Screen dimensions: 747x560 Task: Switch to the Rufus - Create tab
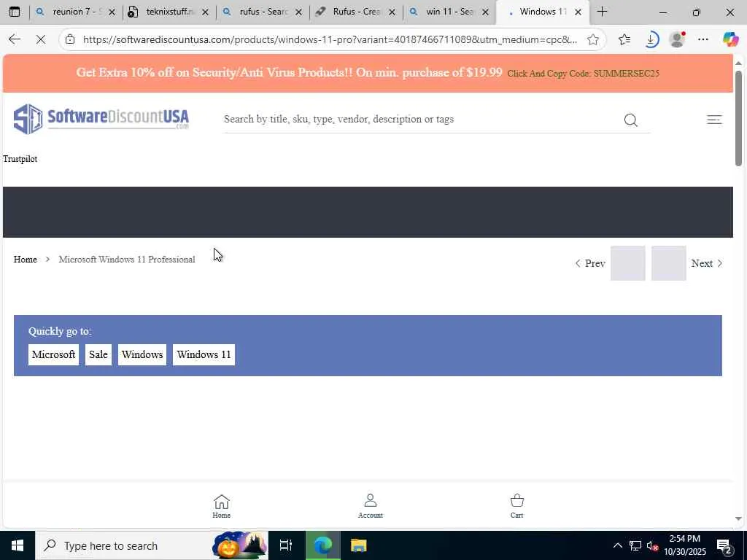(355, 12)
